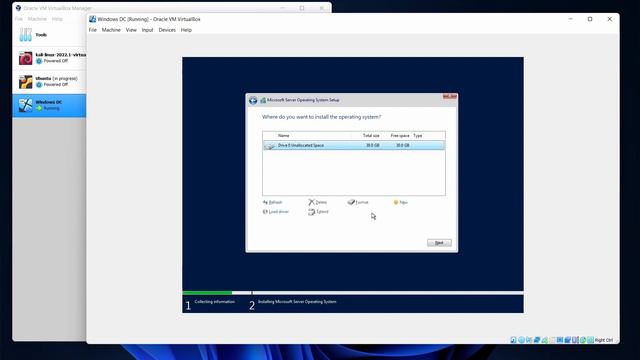
Task: Click the hard disk activity status icon
Action: [513, 340]
